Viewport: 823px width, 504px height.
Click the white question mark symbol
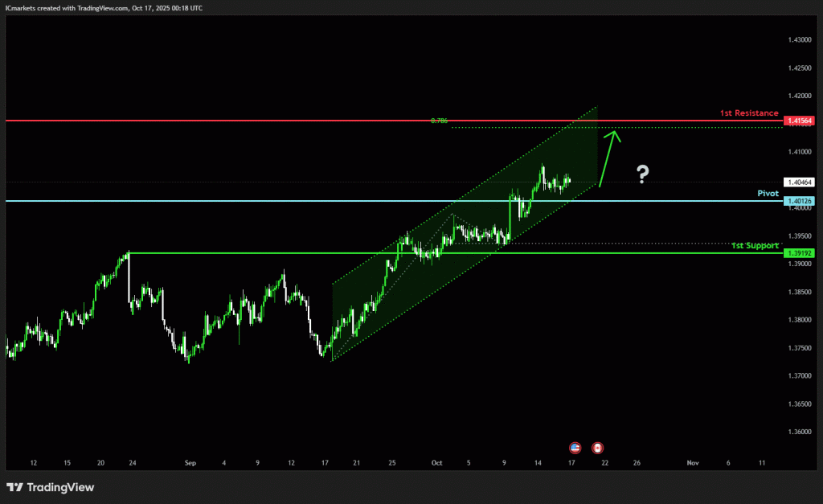click(642, 174)
